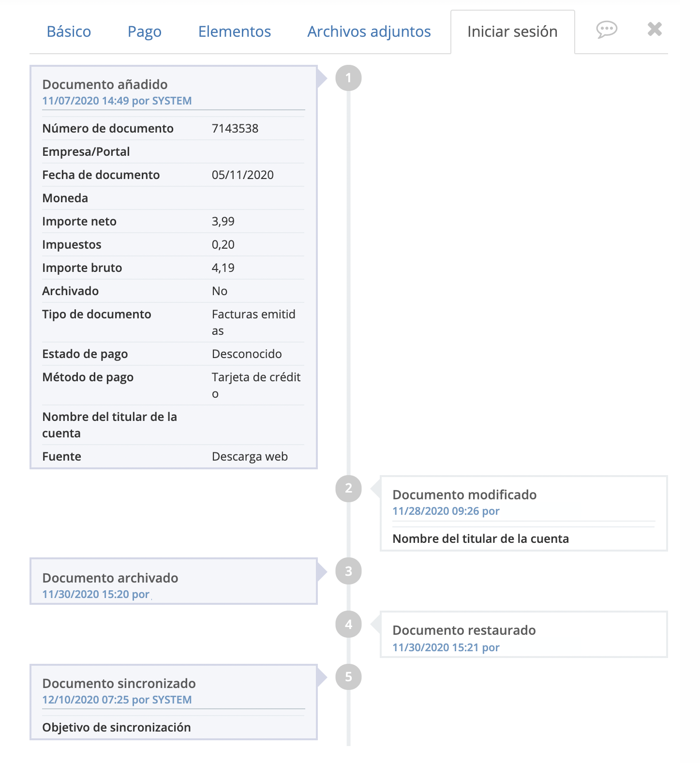Open the Pago tab
Screen dimensions: 700x763
(145, 31)
